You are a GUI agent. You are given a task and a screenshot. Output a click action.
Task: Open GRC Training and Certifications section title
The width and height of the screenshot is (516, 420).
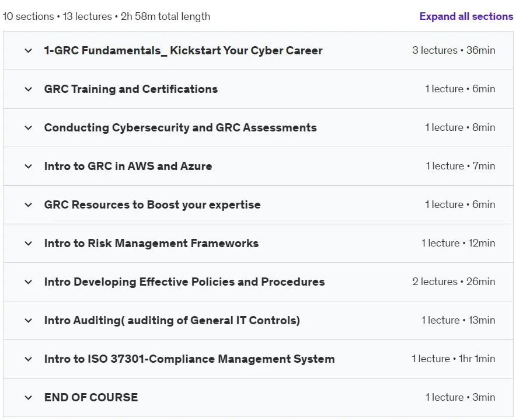click(x=131, y=89)
